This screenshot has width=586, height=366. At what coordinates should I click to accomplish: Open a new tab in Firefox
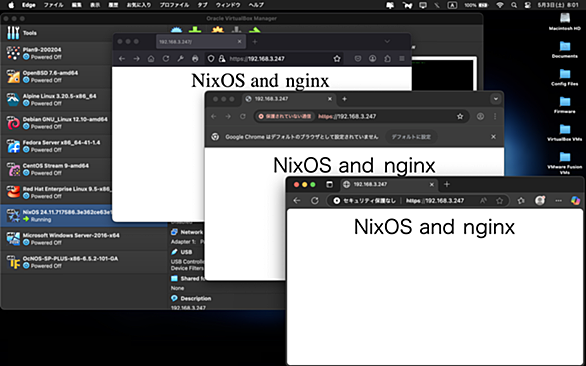(x=255, y=41)
